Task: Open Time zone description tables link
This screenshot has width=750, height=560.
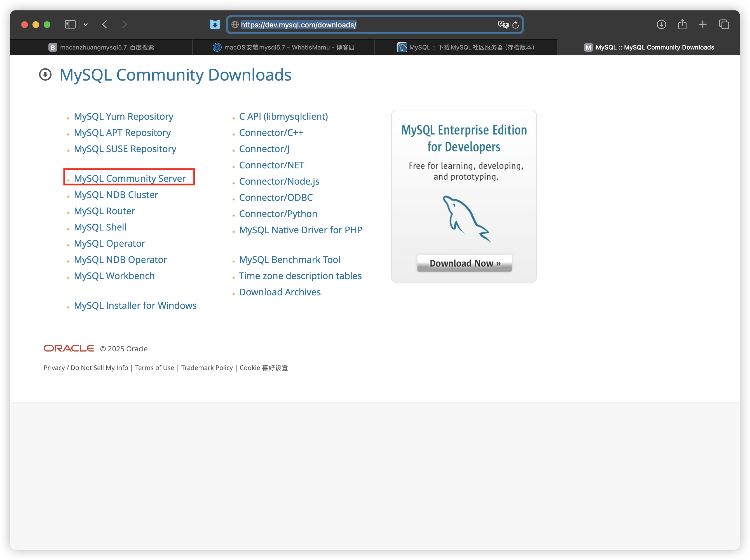Action: click(300, 276)
